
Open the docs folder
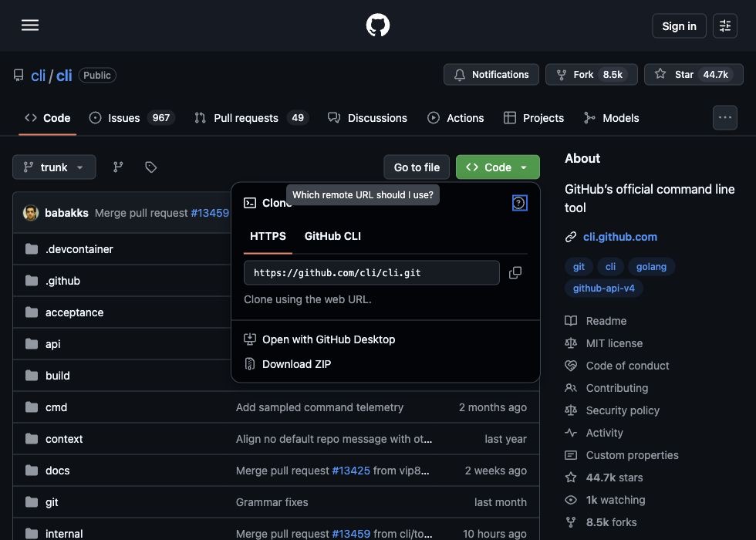57,471
